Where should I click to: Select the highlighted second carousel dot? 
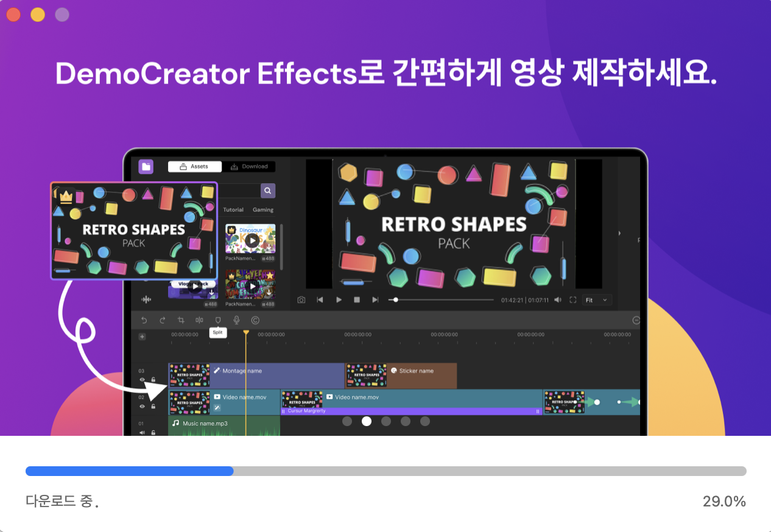(367, 421)
